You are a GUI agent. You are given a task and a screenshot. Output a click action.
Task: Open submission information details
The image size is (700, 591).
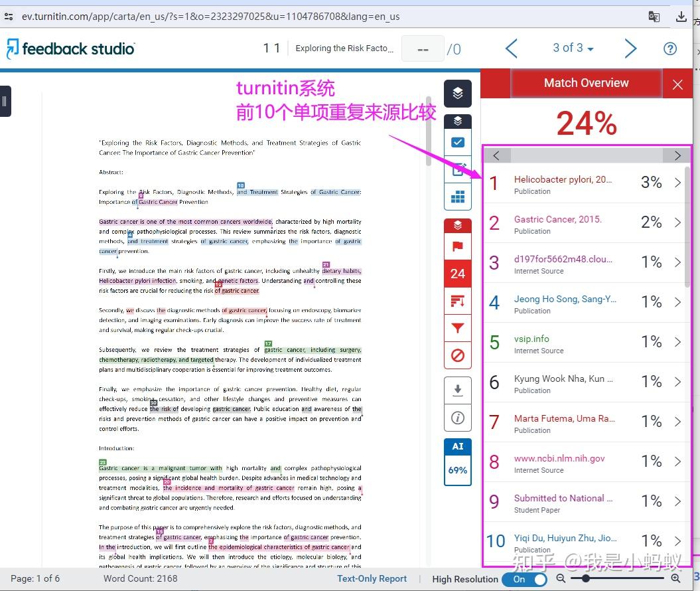(457, 417)
